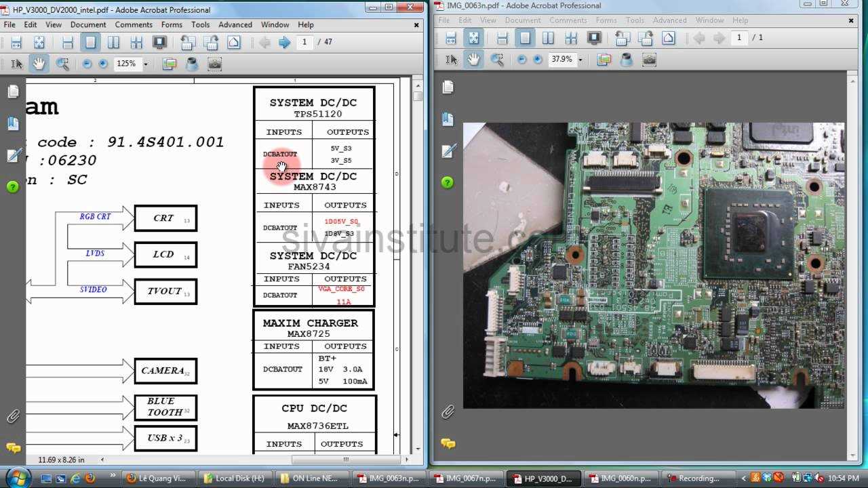Open Comments menu in HP_V3000 window
868x488 pixels.
pyautogui.click(x=134, y=24)
